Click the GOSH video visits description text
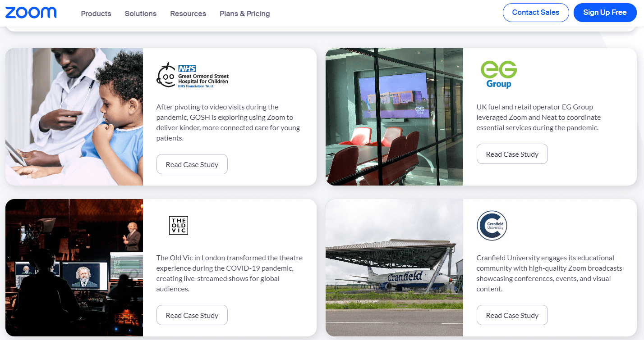 (x=228, y=122)
